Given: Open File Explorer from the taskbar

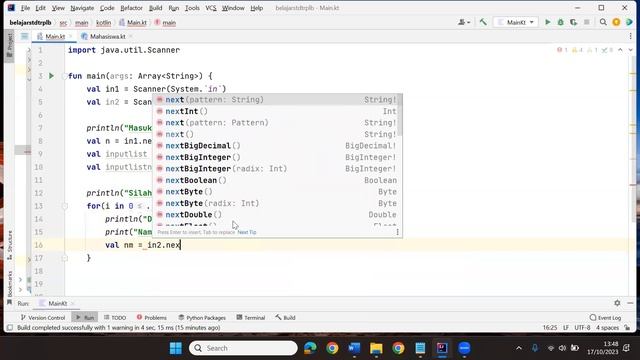Looking at the screenshot, I should pyautogui.click(x=376, y=348).
